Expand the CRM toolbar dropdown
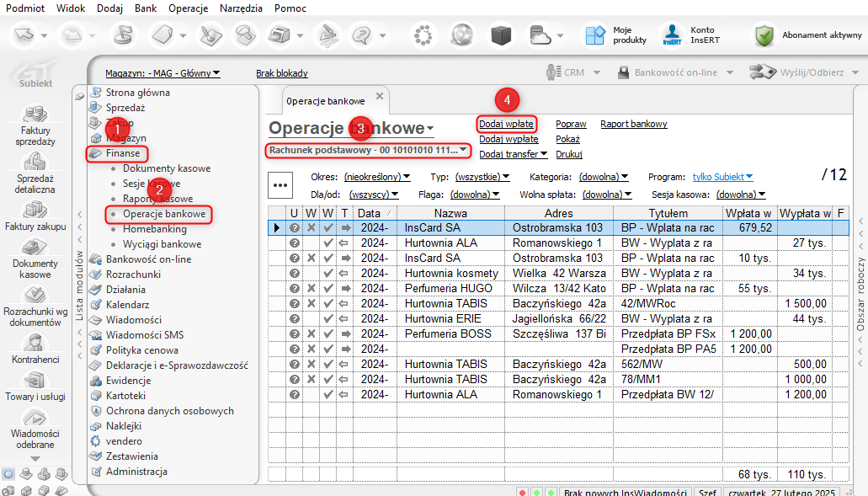The height and width of the screenshot is (496, 868). (x=597, y=72)
